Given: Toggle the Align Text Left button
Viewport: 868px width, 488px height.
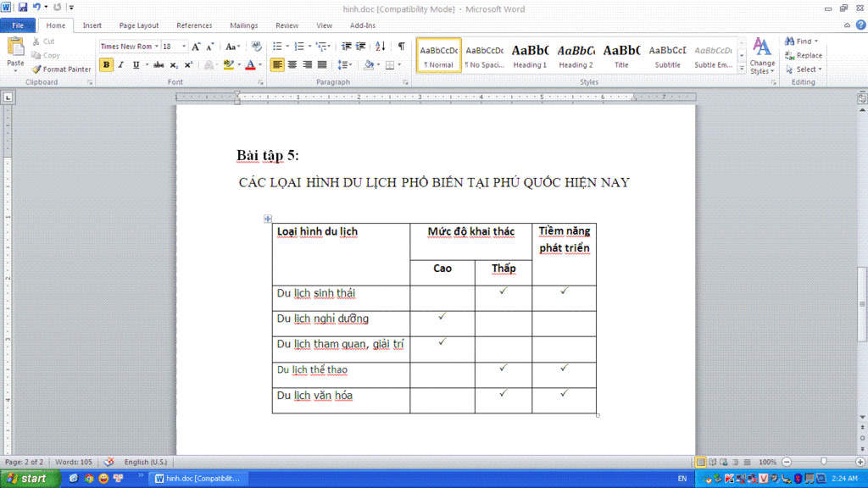Looking at the screenshot, I should (277, 65).
